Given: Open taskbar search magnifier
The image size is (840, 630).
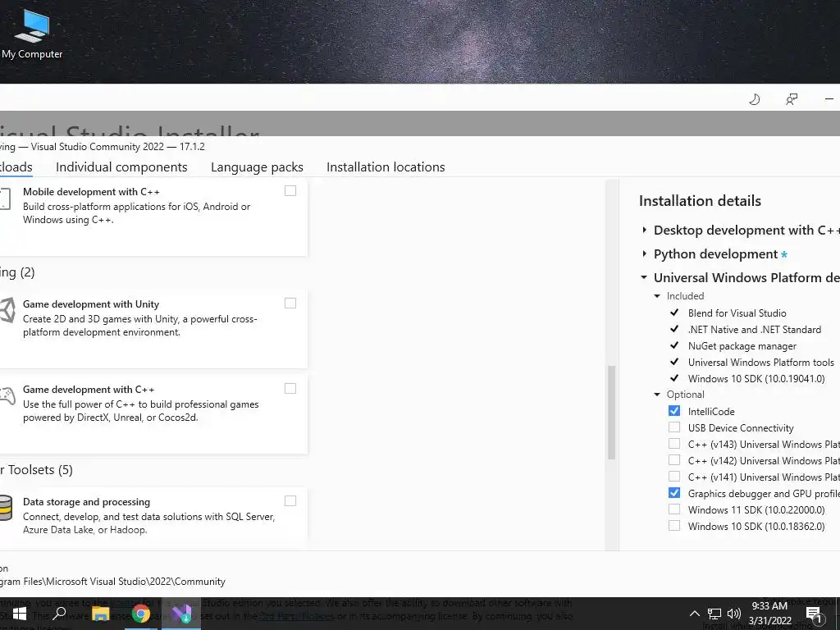Looking at the screenshot, I should [59, 614].
